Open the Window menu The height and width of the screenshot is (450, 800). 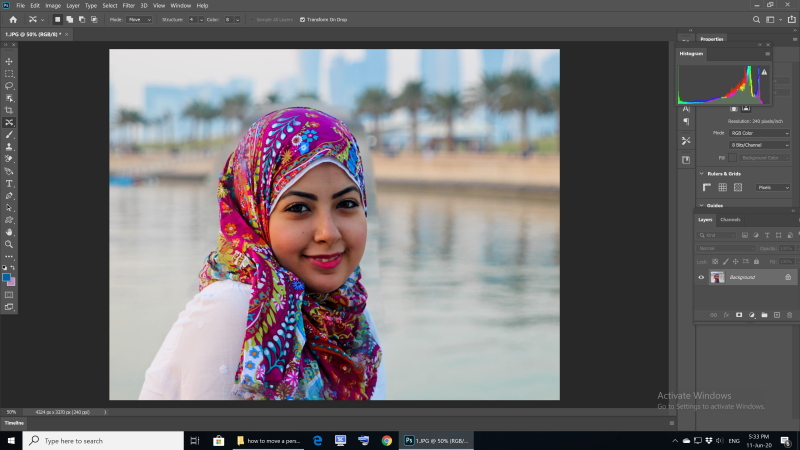pyautogui.click(x=181, y=6)
